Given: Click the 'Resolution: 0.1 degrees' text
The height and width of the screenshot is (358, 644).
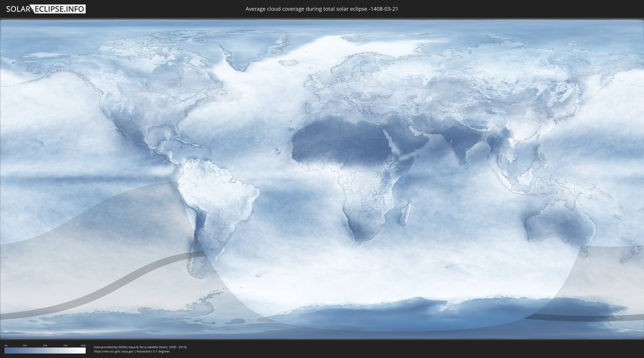Looking at the screenshot, I should 153,351.
